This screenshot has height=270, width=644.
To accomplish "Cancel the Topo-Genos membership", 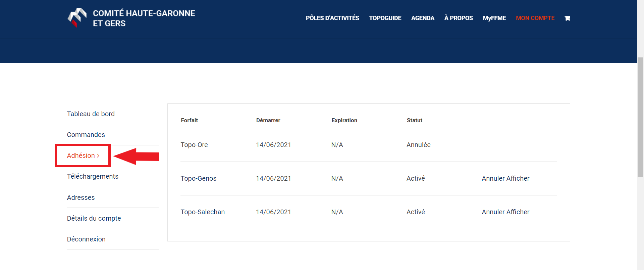I will [493, 178].
